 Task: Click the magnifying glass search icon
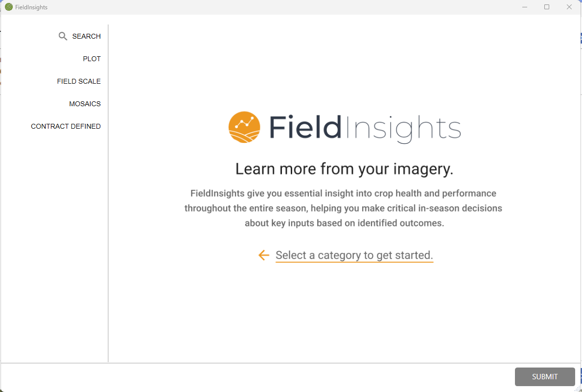click(63, 36)
